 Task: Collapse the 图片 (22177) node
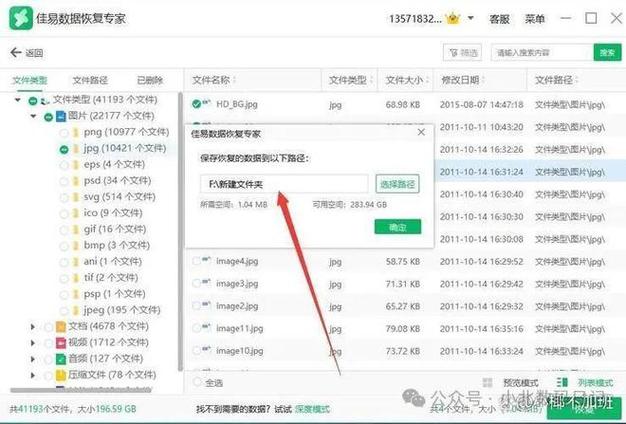(34, 116)
